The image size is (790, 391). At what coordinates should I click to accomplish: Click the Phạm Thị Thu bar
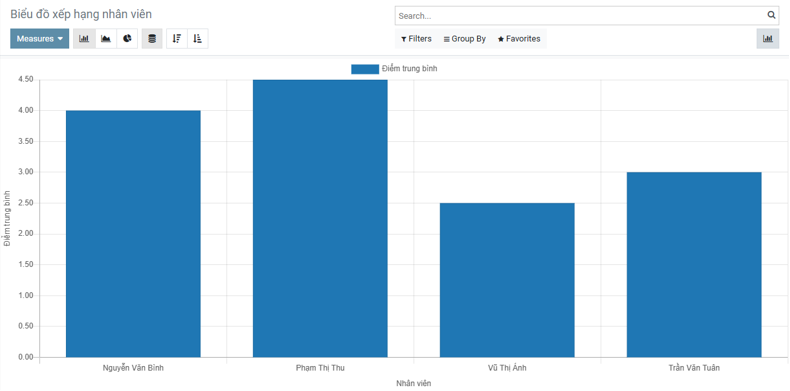tap(320, 218)
